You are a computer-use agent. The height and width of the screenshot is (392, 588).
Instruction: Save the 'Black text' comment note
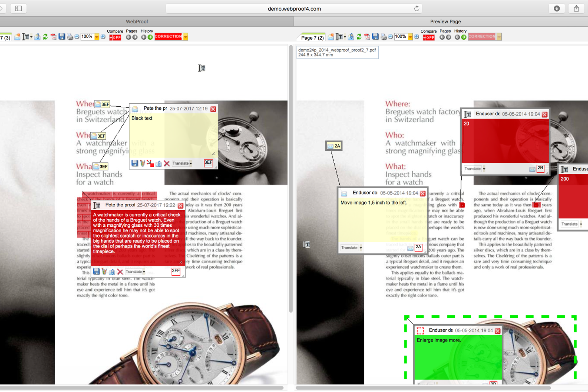pyautogui.click(x=134, y=163)
